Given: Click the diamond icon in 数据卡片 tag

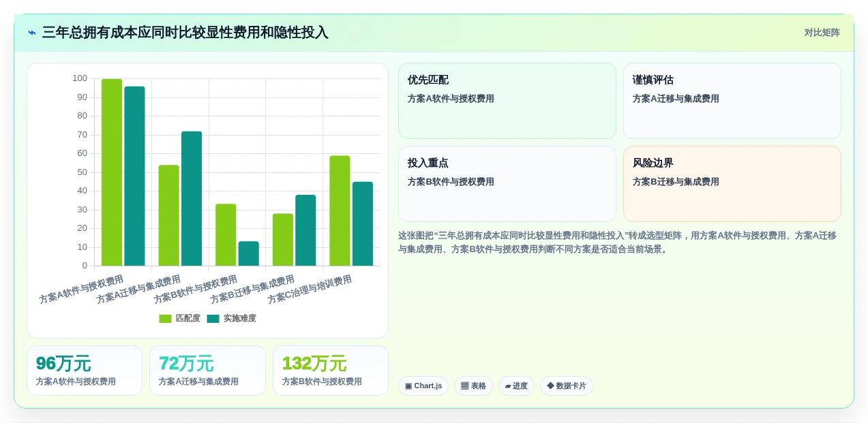Looking at the screenshot, I should tap(550, 386).
